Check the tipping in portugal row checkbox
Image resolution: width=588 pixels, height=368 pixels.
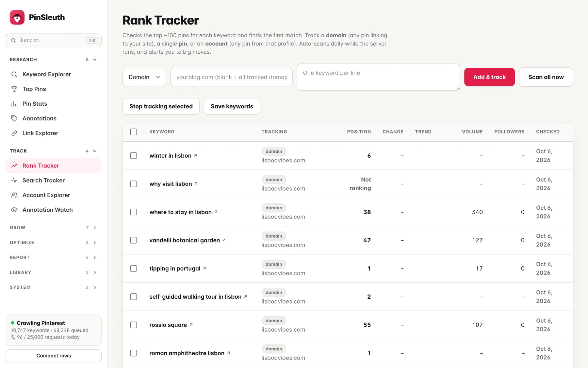pos(134,269)
